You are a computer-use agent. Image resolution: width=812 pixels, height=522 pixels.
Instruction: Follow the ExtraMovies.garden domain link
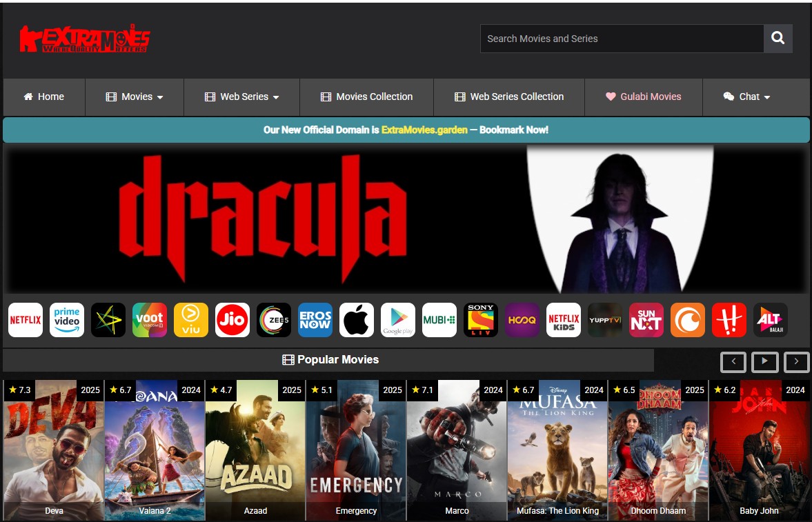(x=424, y=130)
